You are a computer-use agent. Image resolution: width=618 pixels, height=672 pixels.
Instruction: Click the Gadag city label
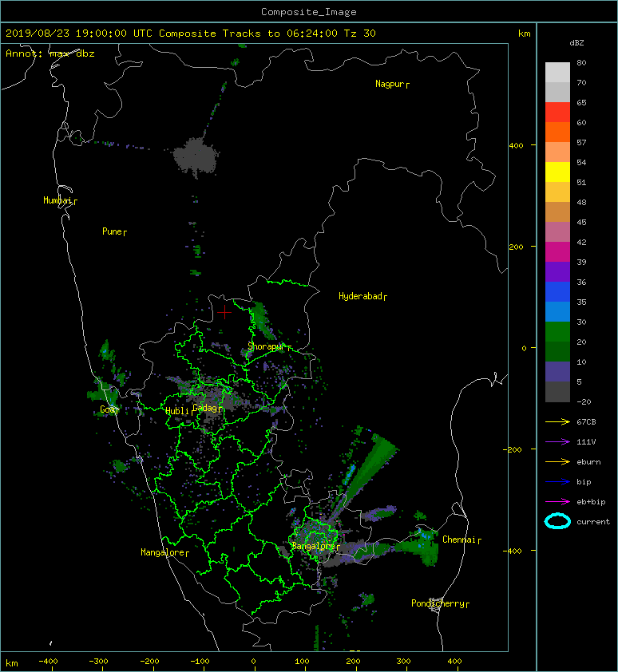coord(205,408)
